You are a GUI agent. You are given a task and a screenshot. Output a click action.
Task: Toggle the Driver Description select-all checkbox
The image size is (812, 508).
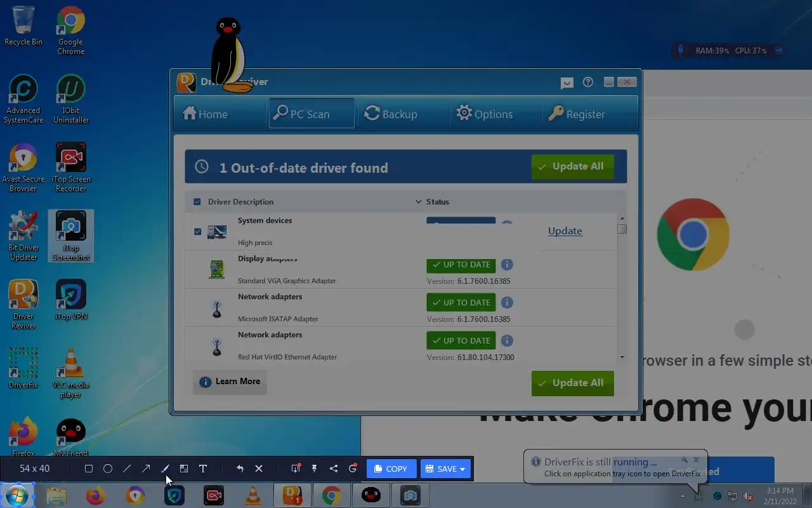coord(197,202)
